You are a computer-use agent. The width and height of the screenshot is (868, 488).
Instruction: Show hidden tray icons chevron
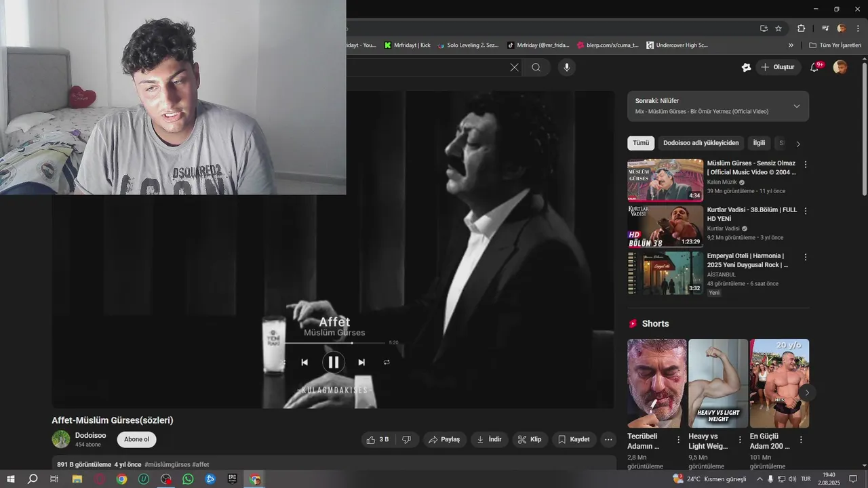(759, 479)
